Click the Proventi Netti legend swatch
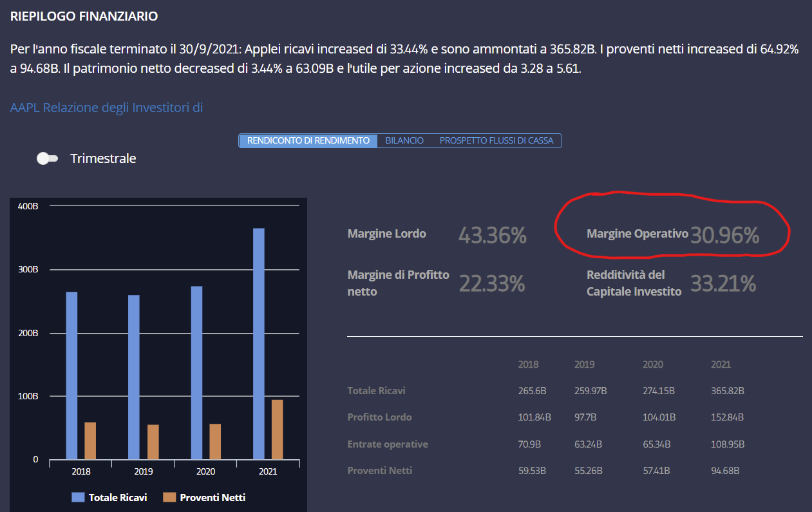Screen dimensions: 812x512 169,497
